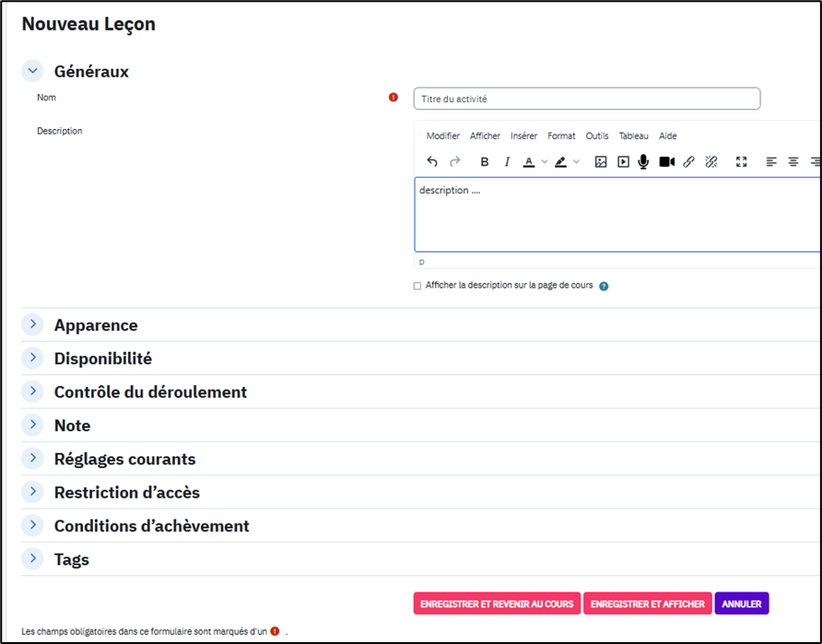Record video with the camera icon
This screenshot has width=822, height=644.
666,162
